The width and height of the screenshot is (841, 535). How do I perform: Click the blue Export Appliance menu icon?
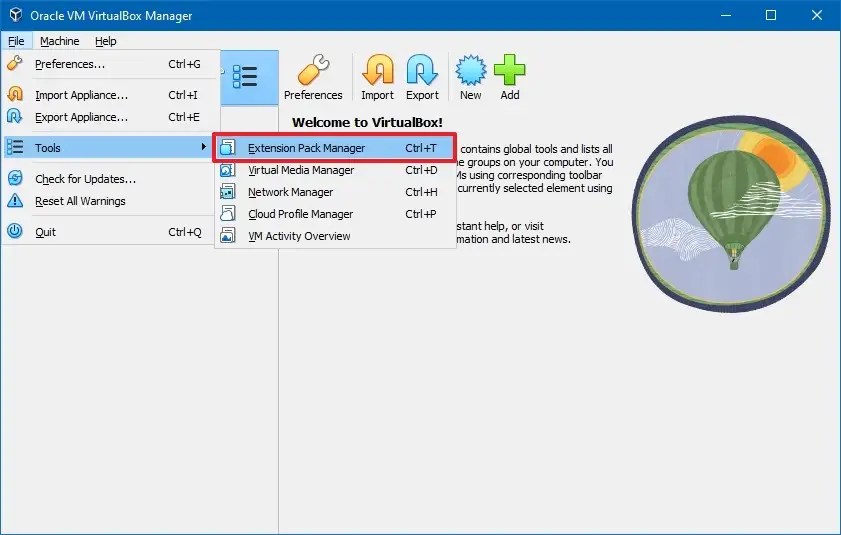click(15, 116)
